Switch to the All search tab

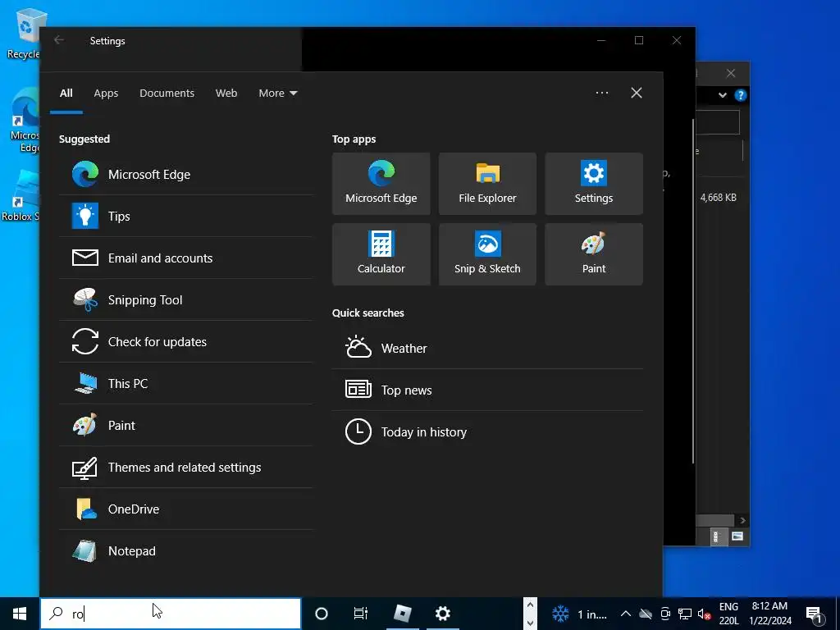(x=66, y=94)
